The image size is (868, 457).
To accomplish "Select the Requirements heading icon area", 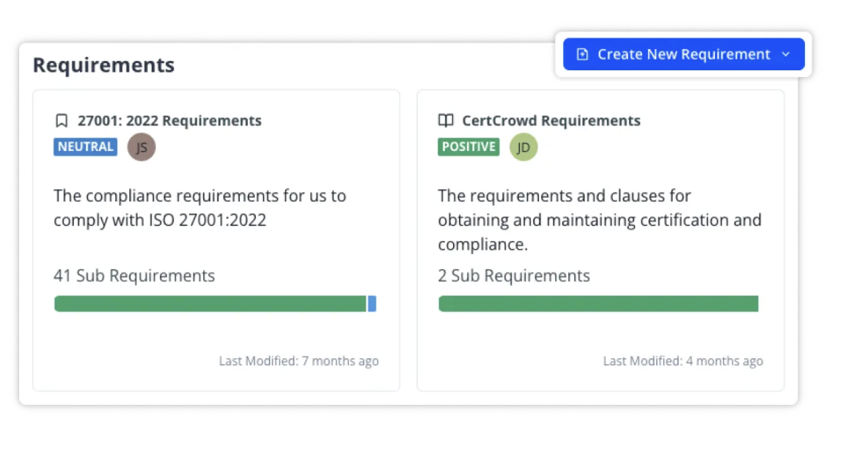I will (103, 65).
